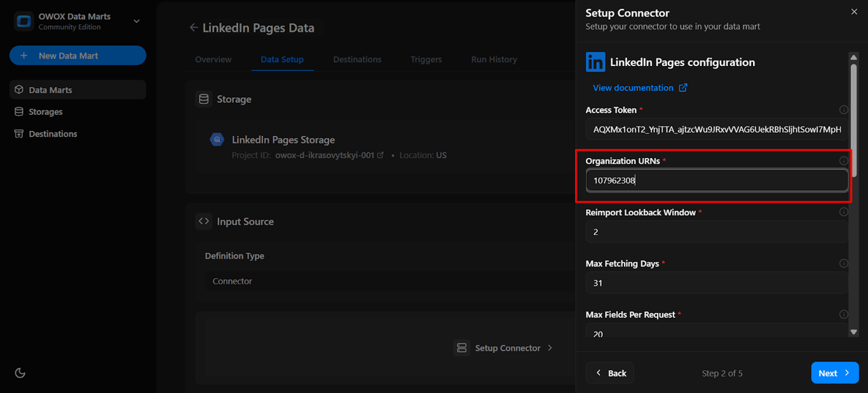Click the Location: US text

[423, 155]
